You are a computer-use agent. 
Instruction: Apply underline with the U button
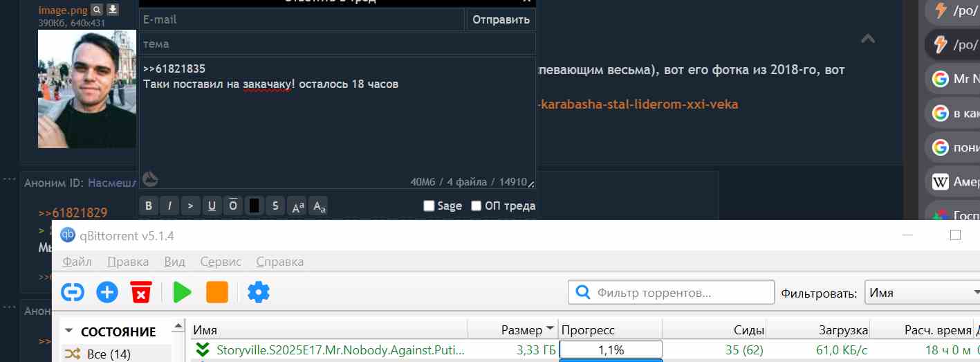pyautogui.click(x=212, y=206)
